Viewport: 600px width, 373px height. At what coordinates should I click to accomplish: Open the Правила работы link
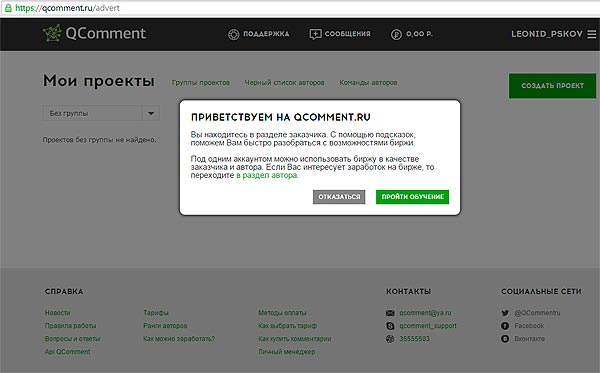(x=70, y=326)
